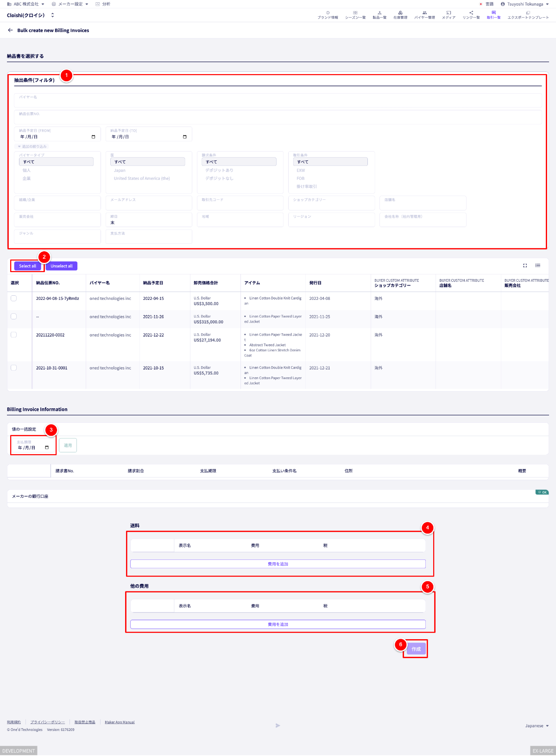This screenshot has width=556, height=756.
Task: Open the Japanese language selector in footer
Action: [x=537, y=726]
